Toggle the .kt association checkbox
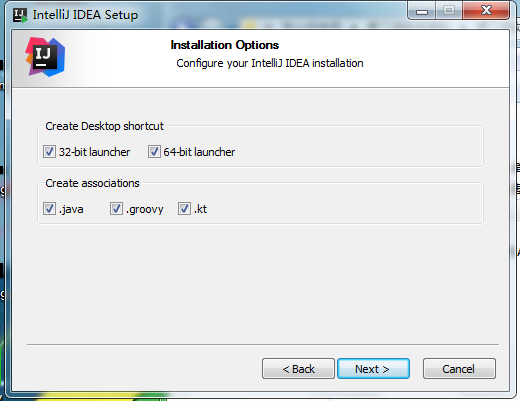The image size is (520, 401). pyautogui.click(x=184, y=209)
